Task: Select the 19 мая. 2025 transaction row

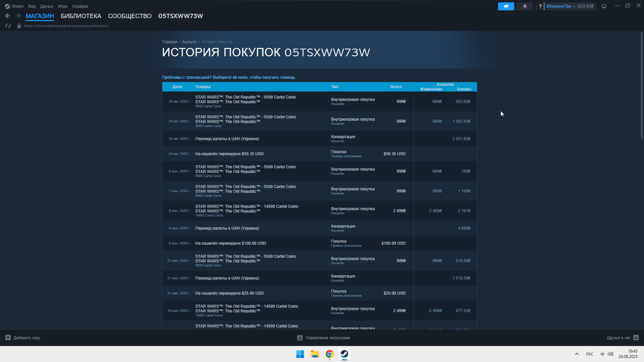Action: 319,311
